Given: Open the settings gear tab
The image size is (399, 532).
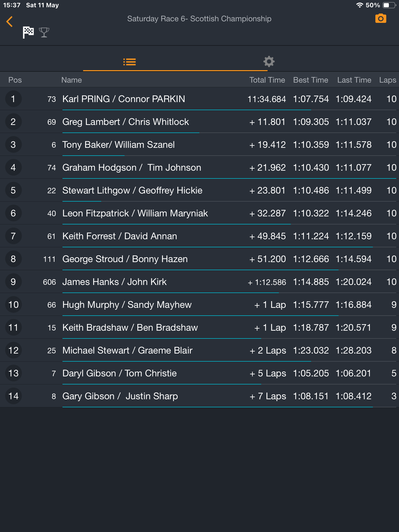Looking at the screenshot, I should point(269,62).
